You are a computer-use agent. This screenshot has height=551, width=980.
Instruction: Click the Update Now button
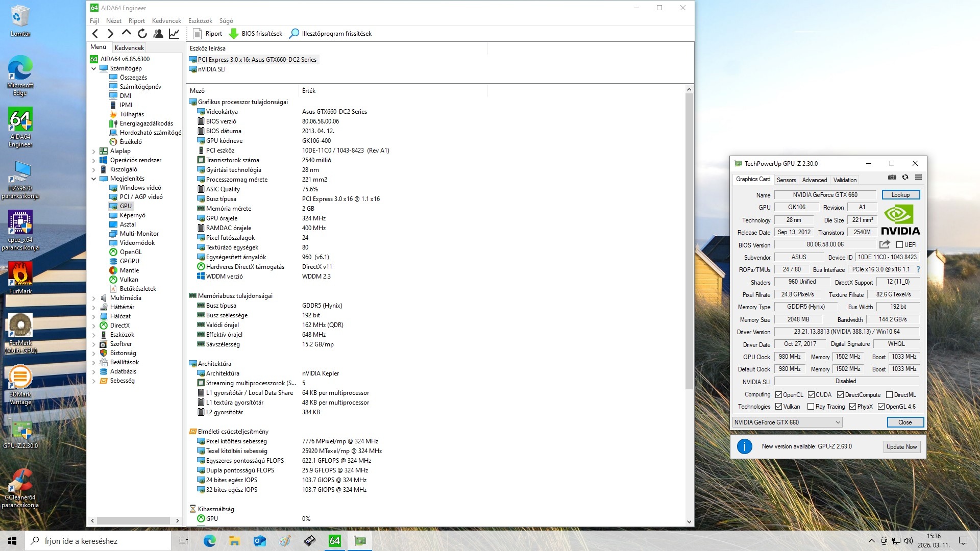901,447
